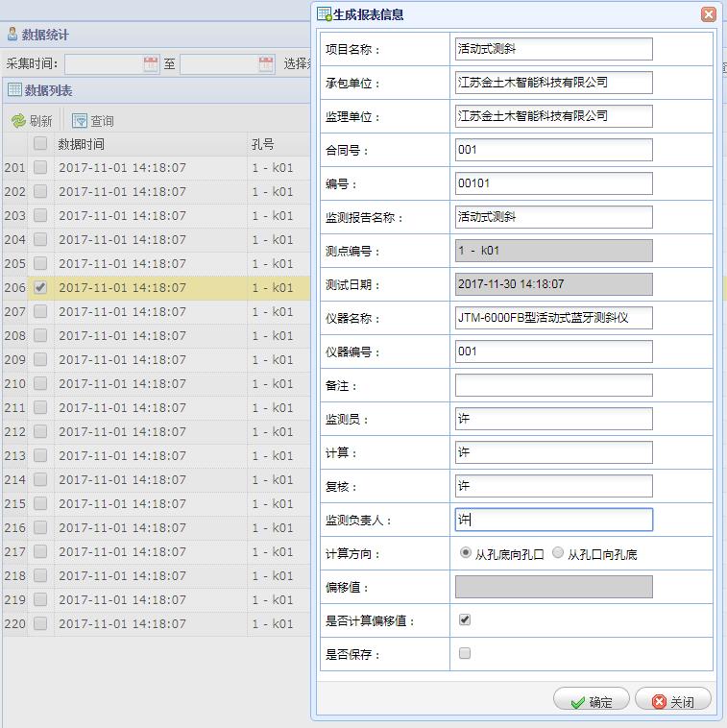Viewport: 727px width, 728px height.
Task: Toggle the select-all header checkbox
Action: pos(40,144)
